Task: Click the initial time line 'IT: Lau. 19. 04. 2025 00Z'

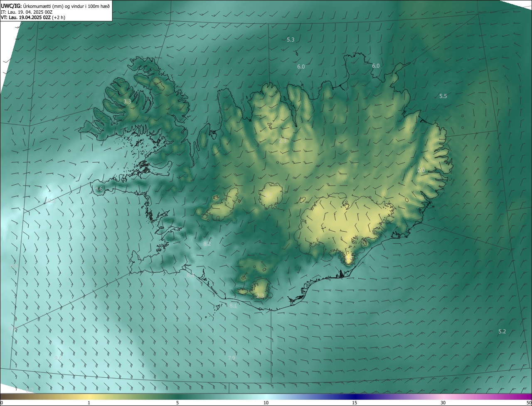Action: pos(27,12)
